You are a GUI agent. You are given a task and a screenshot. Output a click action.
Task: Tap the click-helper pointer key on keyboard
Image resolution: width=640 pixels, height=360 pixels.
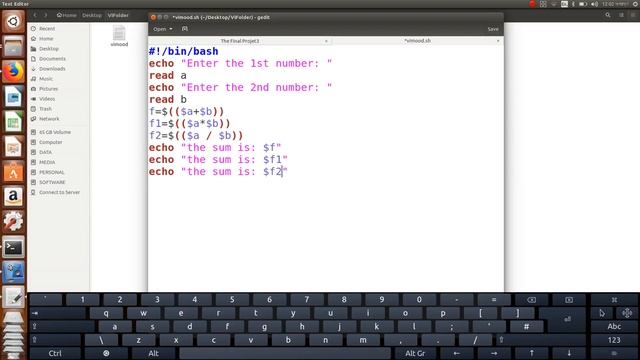tap(602, 313)
